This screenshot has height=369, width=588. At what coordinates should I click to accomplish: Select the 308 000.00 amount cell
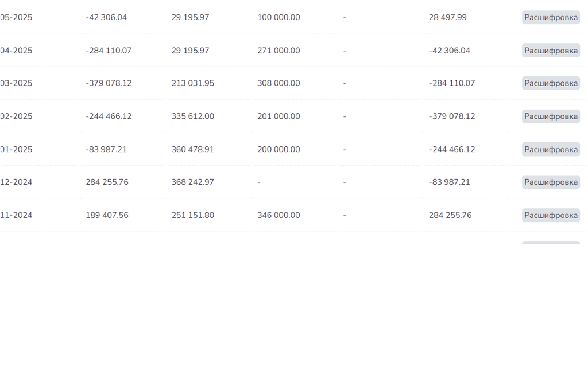tap(278, 83)
